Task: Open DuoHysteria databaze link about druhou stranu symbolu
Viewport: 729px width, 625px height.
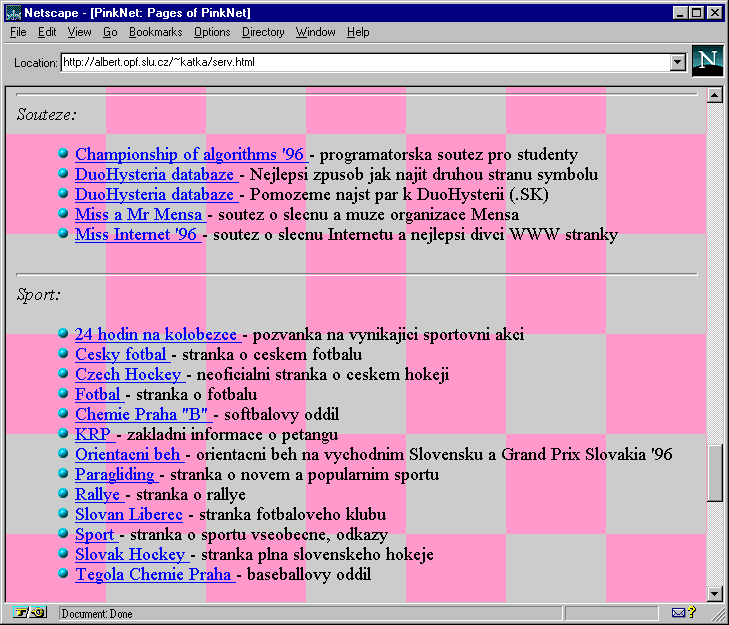Action: pos(155,174)
